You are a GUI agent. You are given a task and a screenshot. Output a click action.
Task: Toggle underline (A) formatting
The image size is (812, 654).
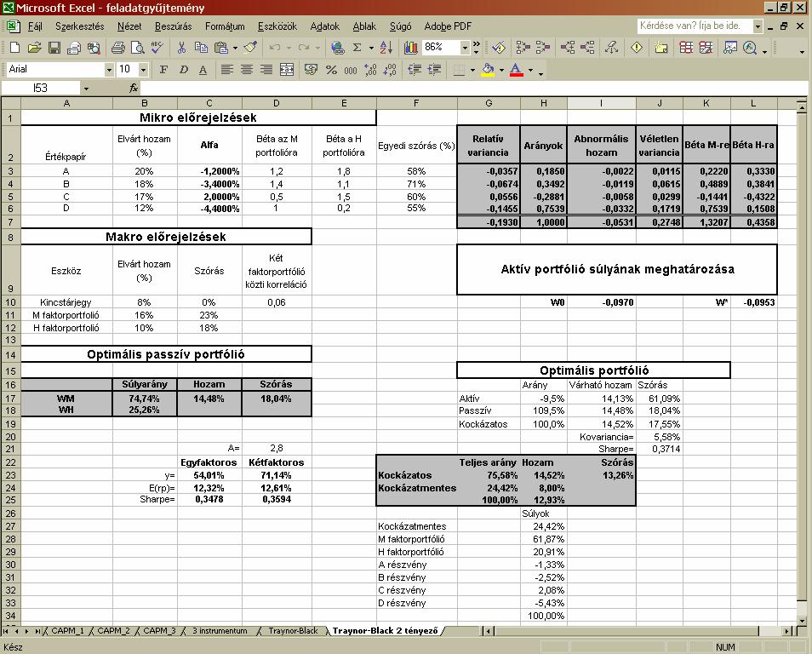(x=203, y=70)
